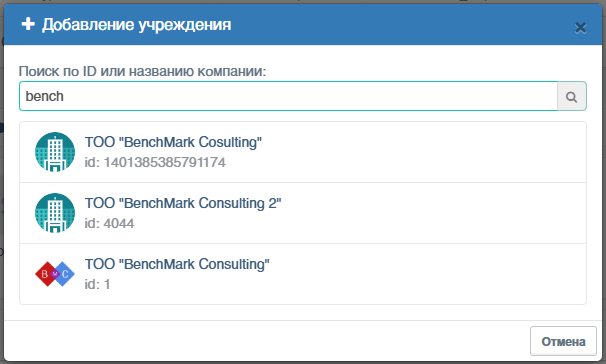
Task: Click the id: 4044 text
Action: click(x=109, y=223)
